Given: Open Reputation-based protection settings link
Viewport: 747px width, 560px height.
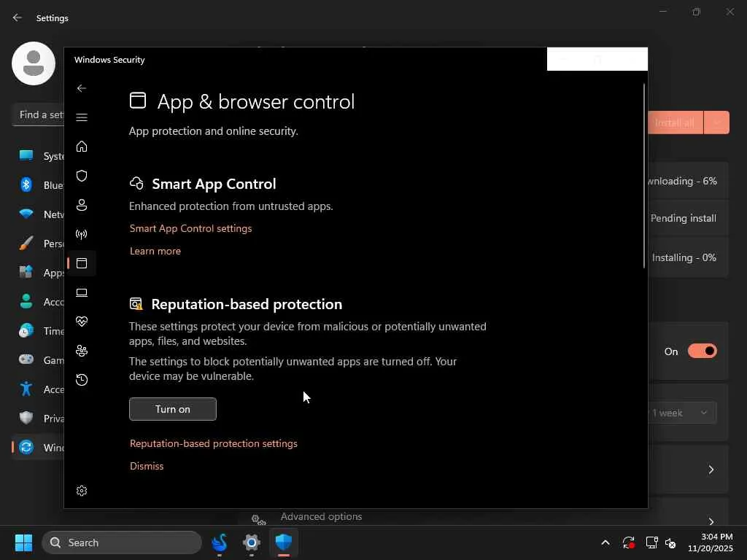Looking at the screenshot, I should tap(214, 443).
